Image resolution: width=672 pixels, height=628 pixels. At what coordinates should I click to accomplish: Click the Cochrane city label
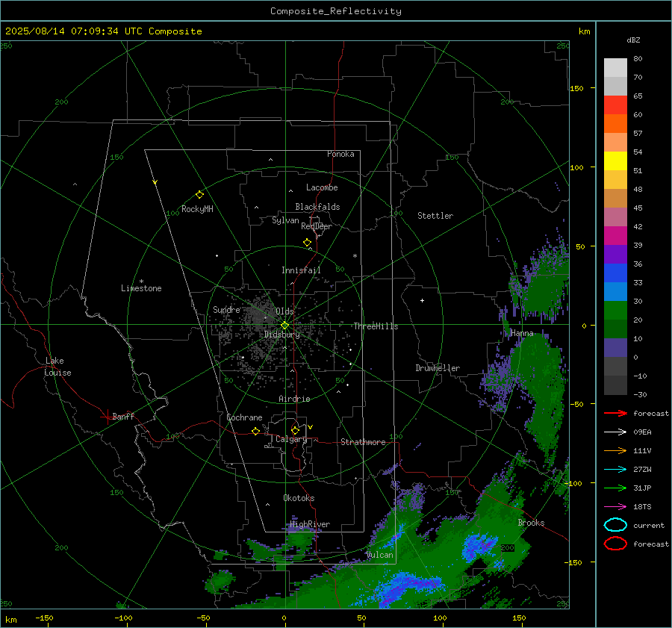coord(244,417)
